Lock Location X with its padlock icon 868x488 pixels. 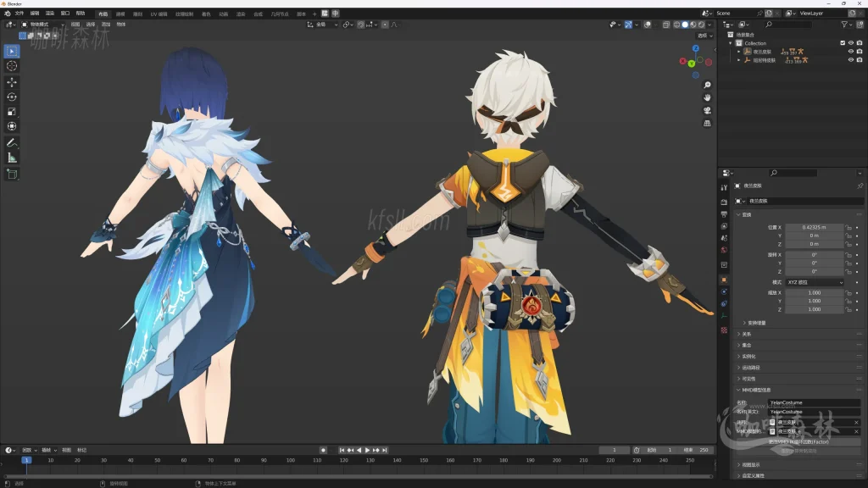click(x=848, y=227)
